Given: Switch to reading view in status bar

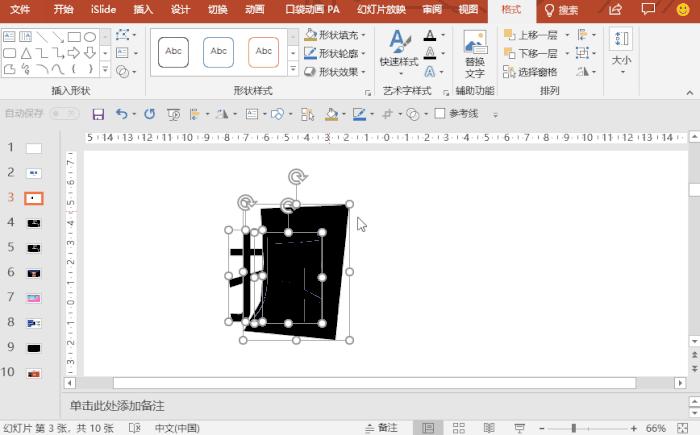Looking at the screenshot, I should click(x=489, y=428).
